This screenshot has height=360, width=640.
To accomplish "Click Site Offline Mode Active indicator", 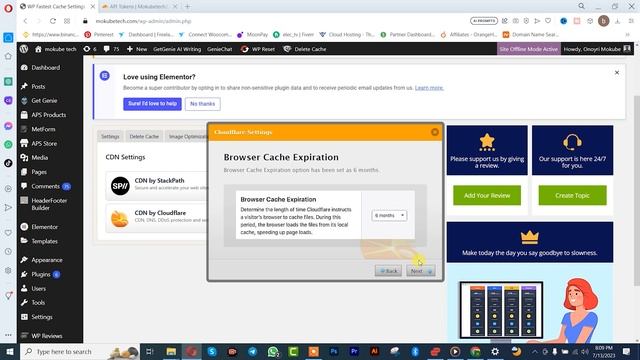I will [x=529, y=49].
